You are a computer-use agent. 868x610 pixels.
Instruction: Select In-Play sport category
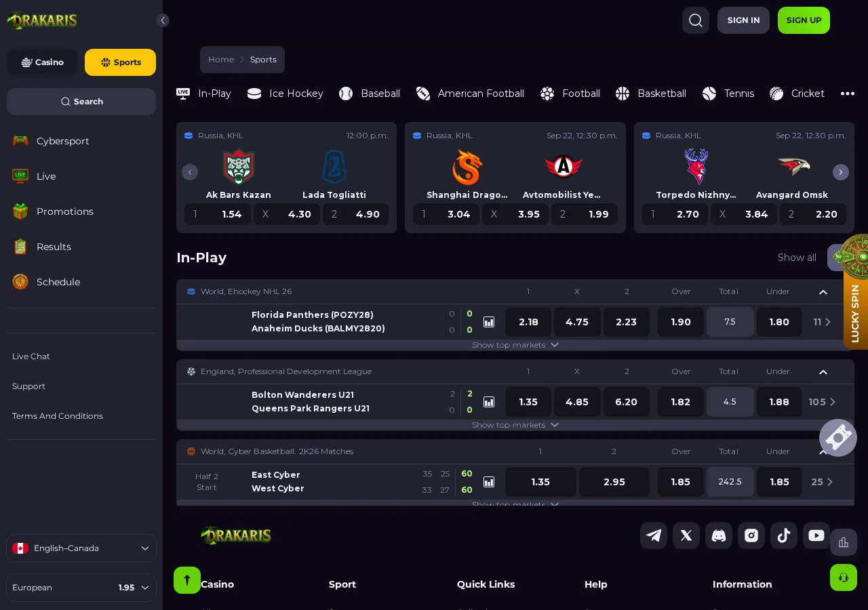pos(203,94)
